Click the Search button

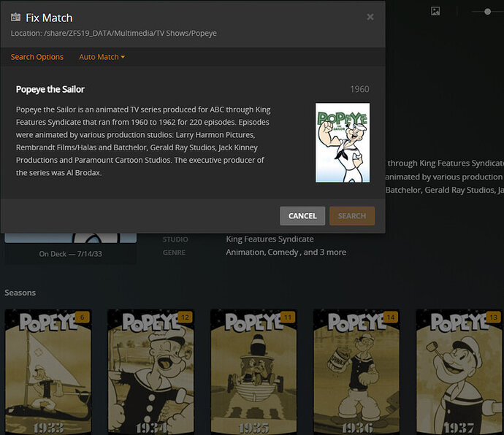tap(352, 216)
